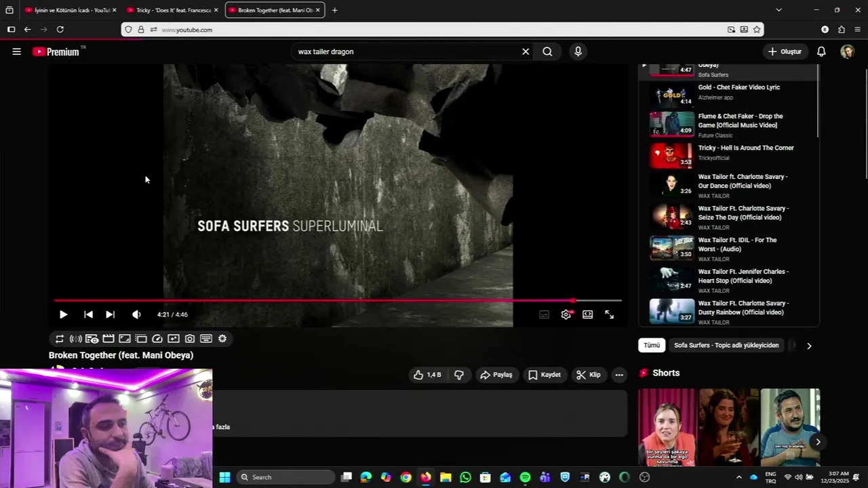Image resolution: width=868 pixels, height=488 pixels.
Task: Click the Kaydet save button
Action: (x=545, y=375)
